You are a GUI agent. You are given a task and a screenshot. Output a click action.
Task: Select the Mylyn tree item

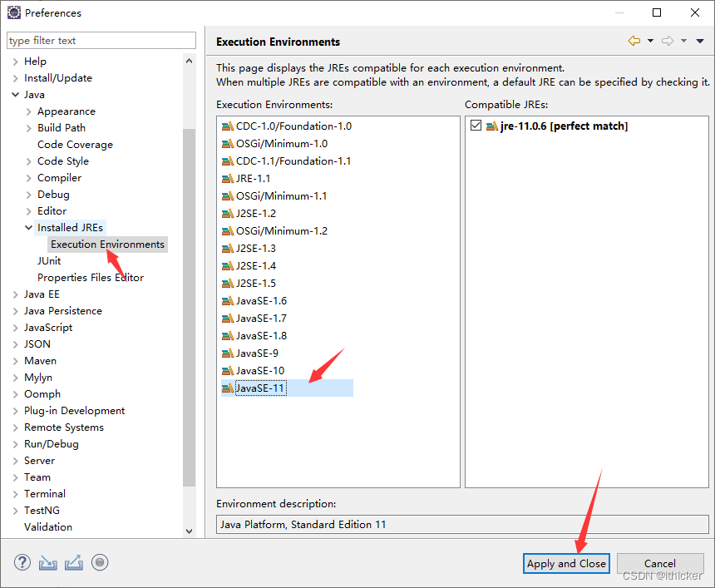pyautogui.click(x=38, y=378)
